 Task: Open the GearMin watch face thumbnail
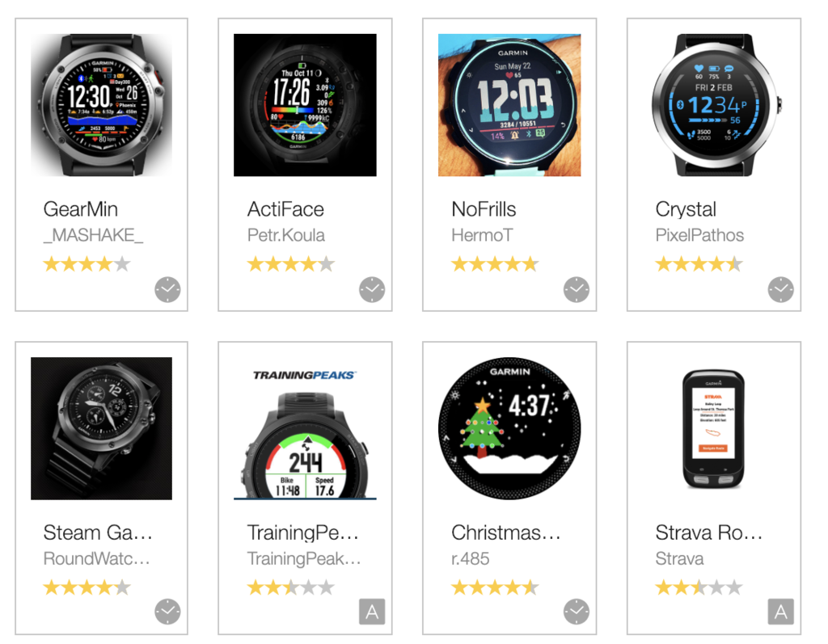click(x=101, y=105)
